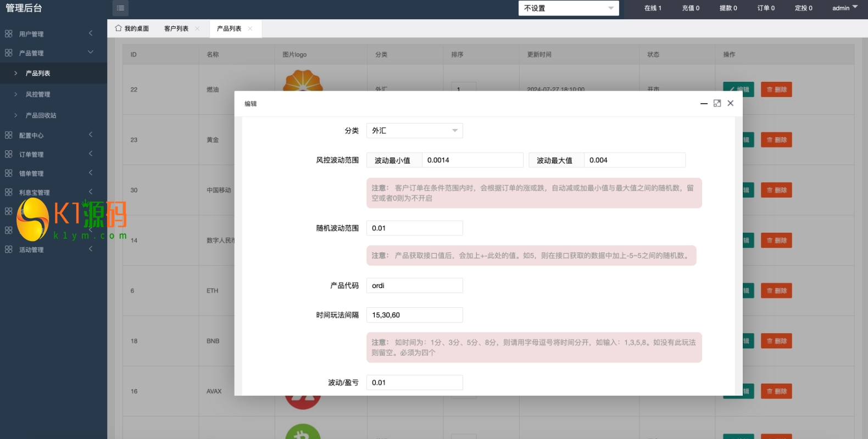Click the 用户管理 grid icon in sidebar
Image resolution: width=868 pixels, height=439 pixels.
point(8,33)
